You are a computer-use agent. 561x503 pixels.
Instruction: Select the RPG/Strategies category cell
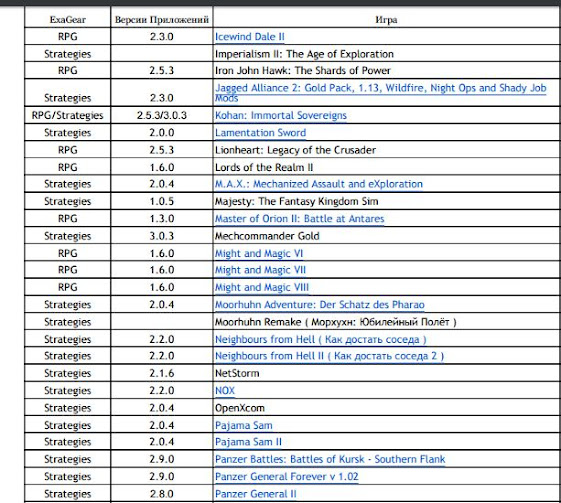[x=68, y=116]
